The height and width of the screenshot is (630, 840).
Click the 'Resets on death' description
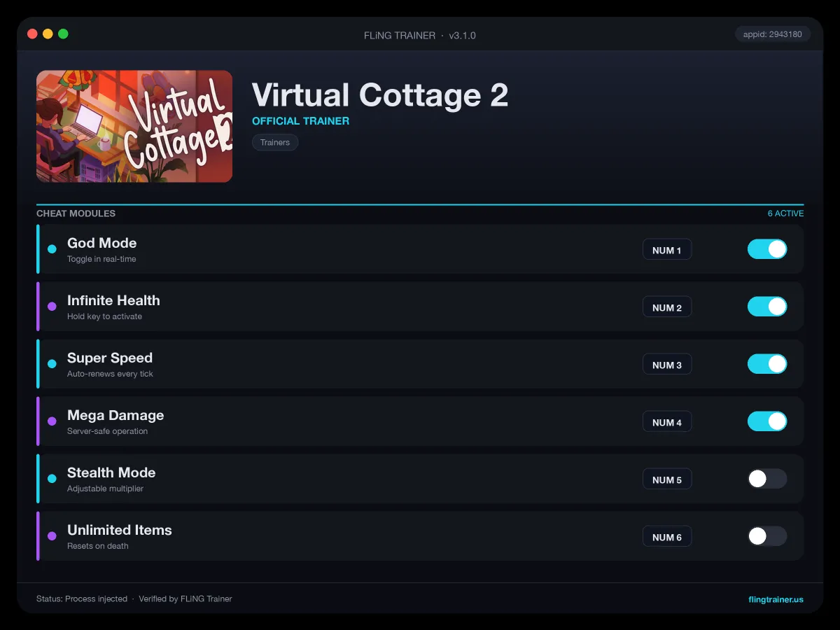pyautogui.click(x=98, y=546)
